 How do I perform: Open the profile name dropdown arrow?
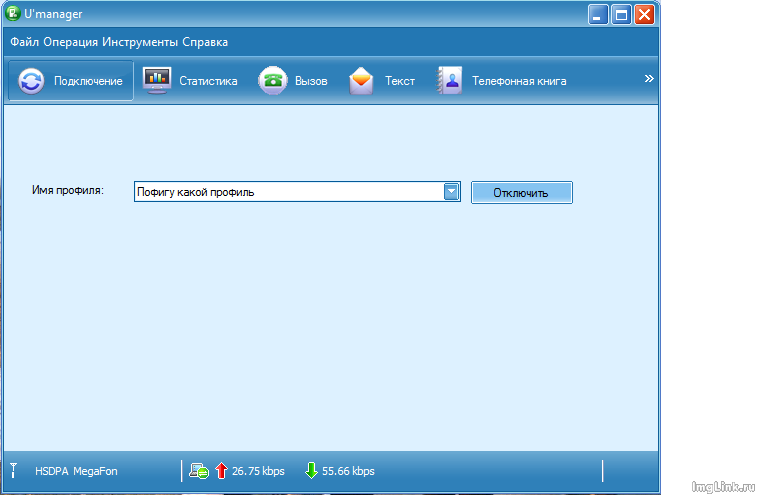coord(451,192)
